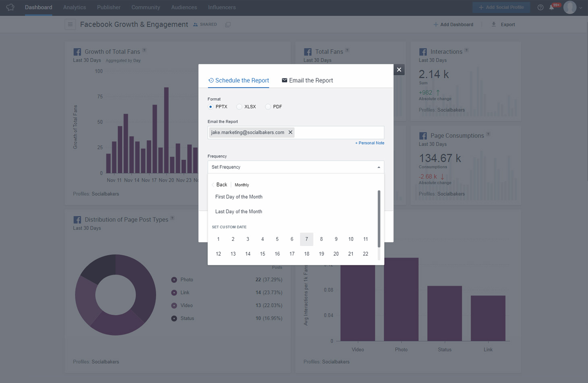Close the schedule report dialog
Viewport: 588px width, 383px height.
coord(399,70)
